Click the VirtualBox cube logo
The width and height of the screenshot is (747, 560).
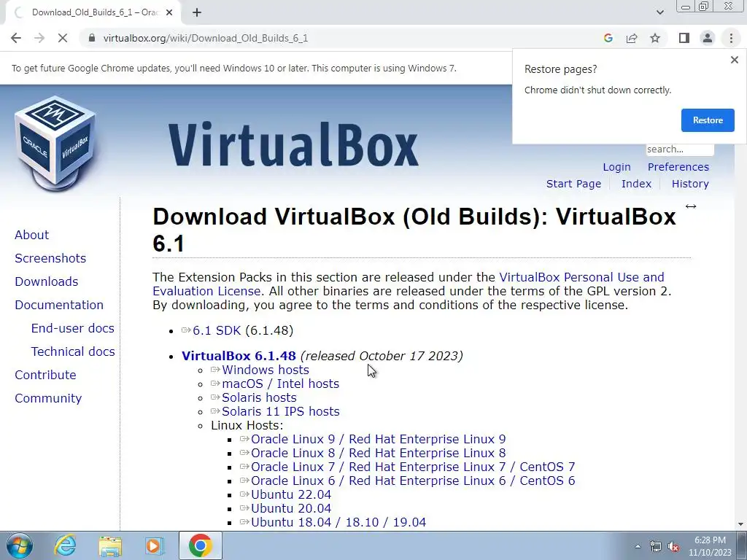click(x=55, y=144)
